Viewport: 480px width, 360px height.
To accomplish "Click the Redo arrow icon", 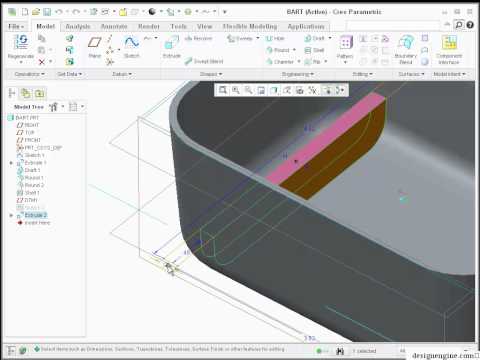I will point(76,12).
